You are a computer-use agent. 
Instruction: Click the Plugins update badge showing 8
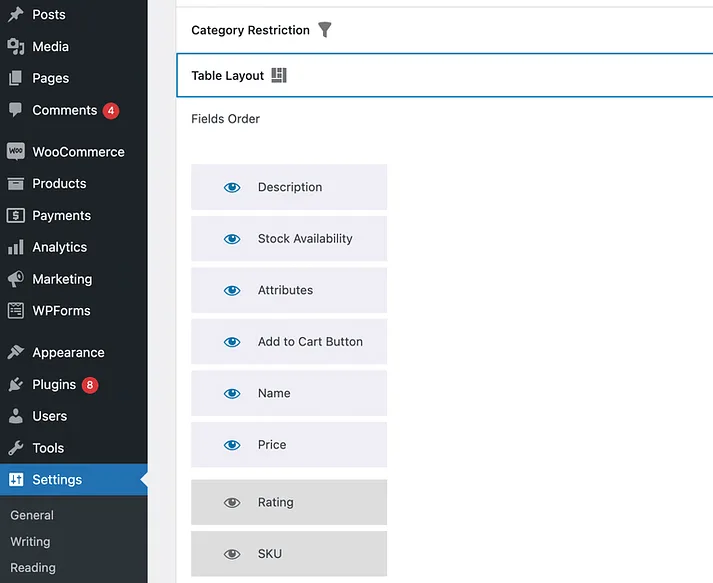[90, 385]
